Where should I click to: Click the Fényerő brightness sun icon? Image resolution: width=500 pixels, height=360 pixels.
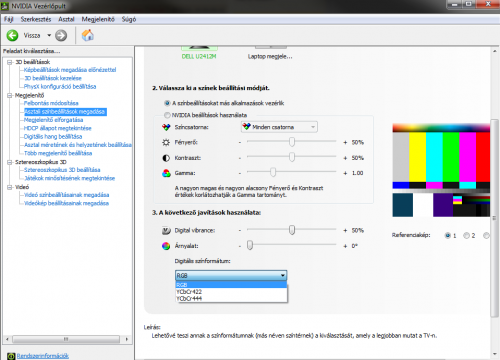(166, 142)
